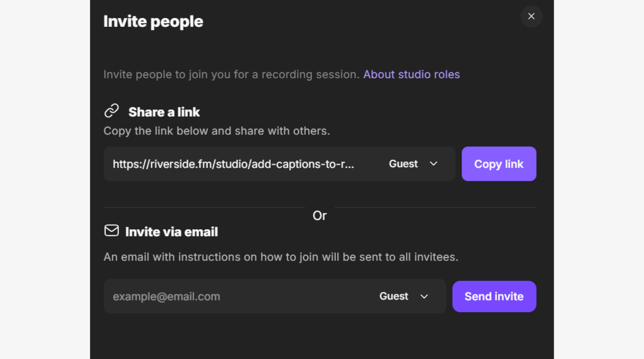Expand the Guest role dropdown next to the studio link
644x359 pixels.
coord(413,164)
